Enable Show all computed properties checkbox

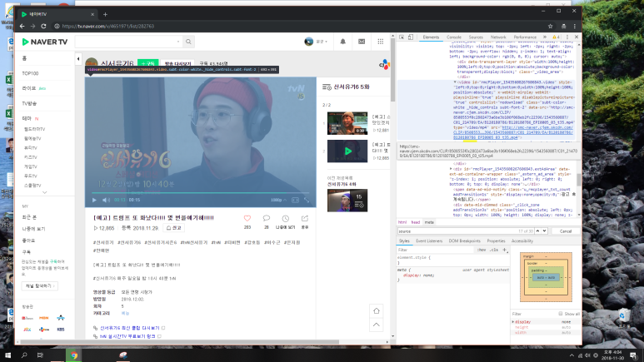tap(561, 314)
